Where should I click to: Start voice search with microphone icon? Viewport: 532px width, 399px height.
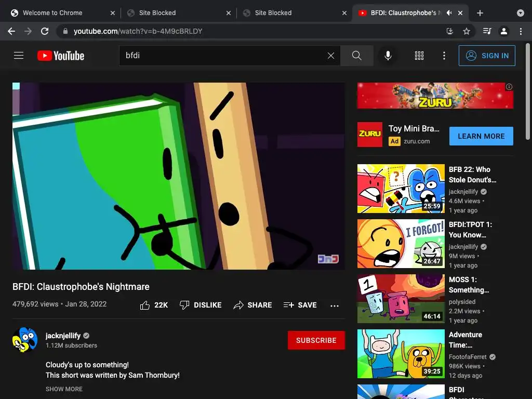(388, 56)
